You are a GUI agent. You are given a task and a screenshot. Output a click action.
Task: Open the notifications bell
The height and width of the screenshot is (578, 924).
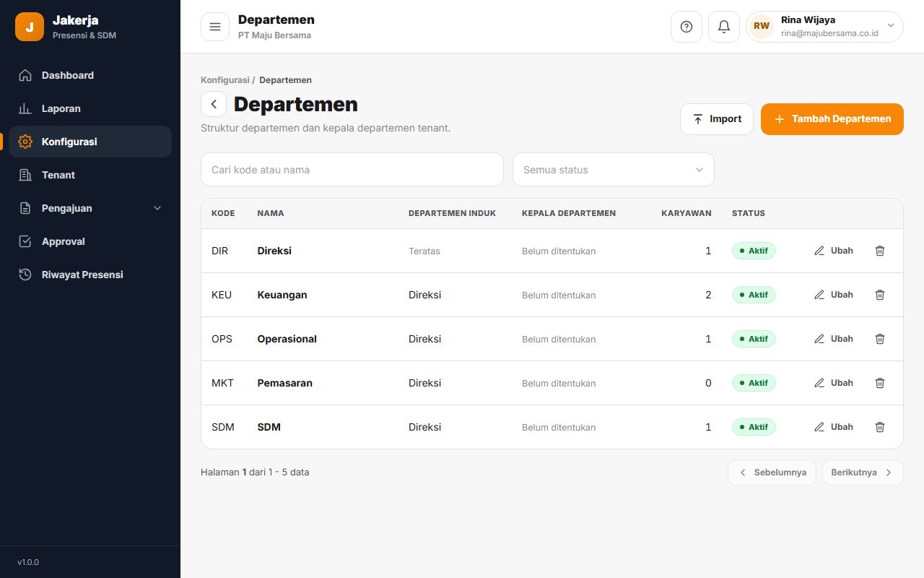click(x=724, y=27)
